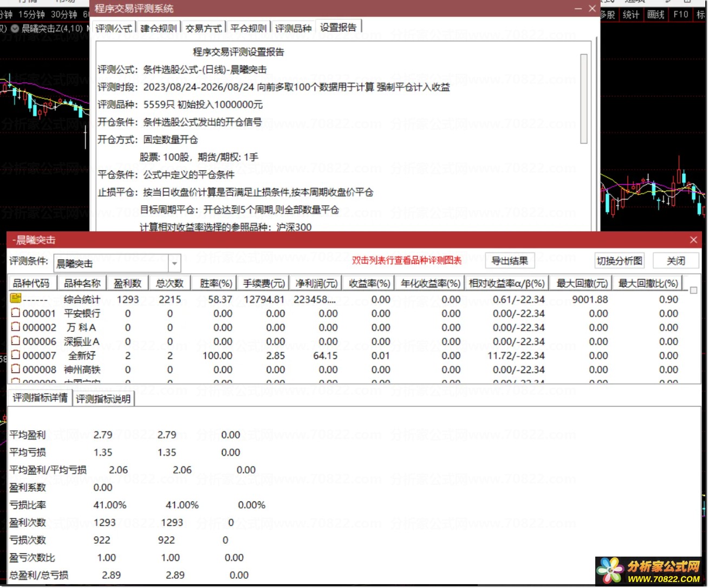Close the 程序交易评测系统 window
709x588 pixels.
(x=592, y=9)
